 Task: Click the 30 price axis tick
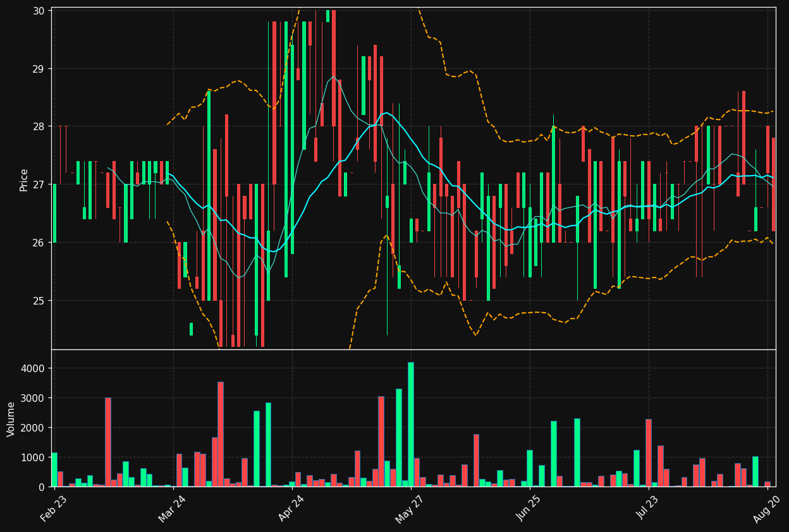[x=39, y=11]
